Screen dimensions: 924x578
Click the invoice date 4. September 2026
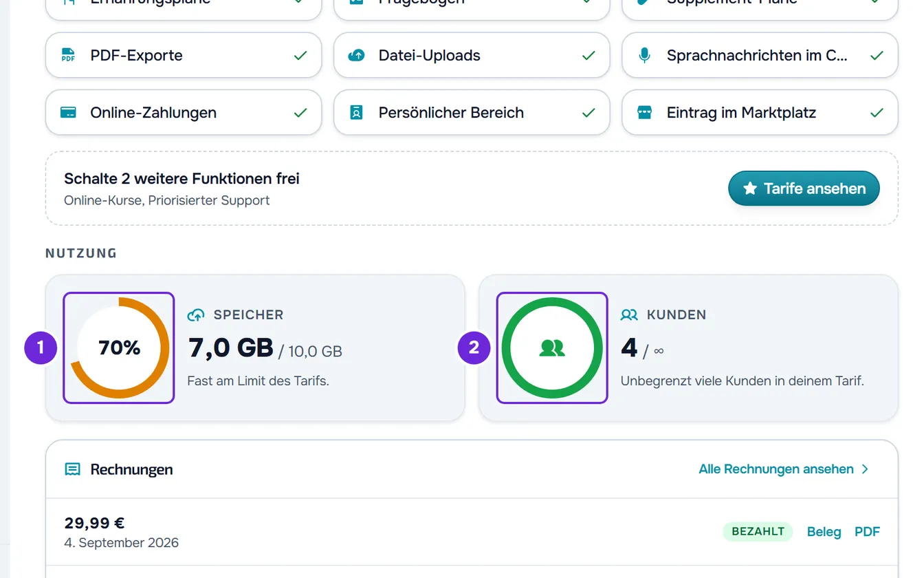(x=121, y=543)
